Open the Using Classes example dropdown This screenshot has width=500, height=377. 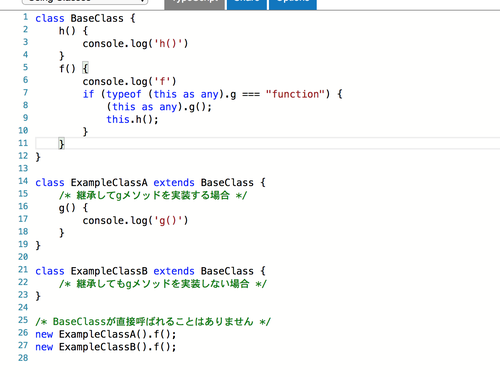pos(85,2)
